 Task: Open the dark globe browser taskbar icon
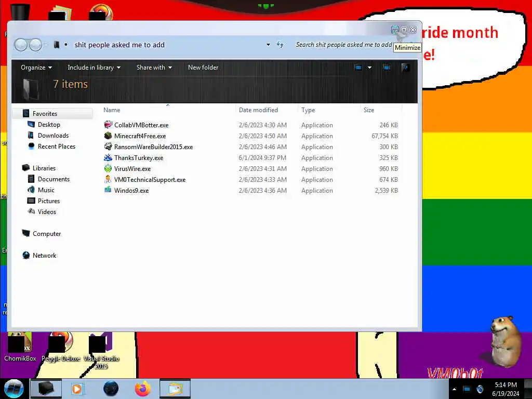111,389
